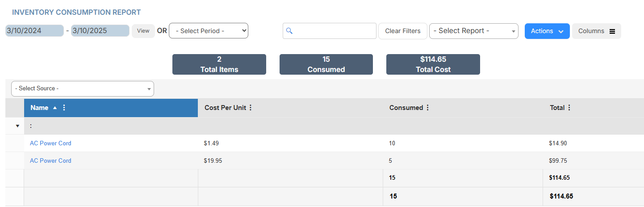The width and height of the screenshot is (644, 207).
Task: Select consumed value 10
Action: click(x=392, y=144)
